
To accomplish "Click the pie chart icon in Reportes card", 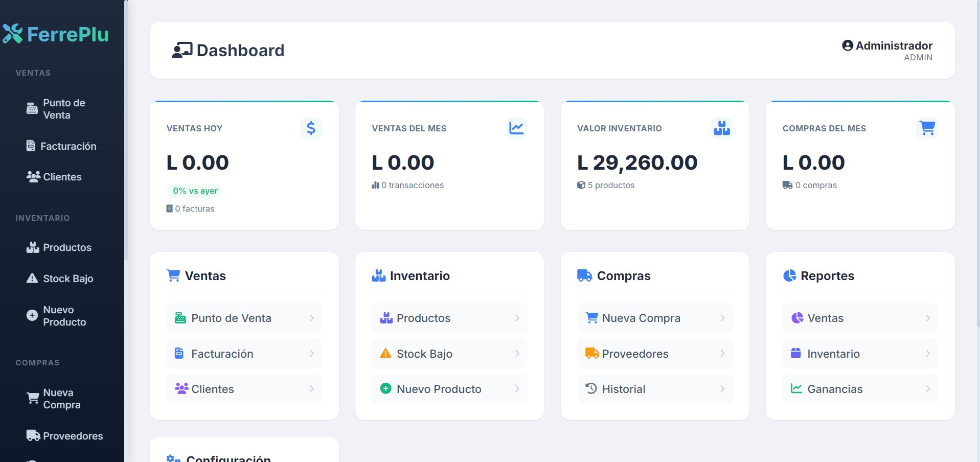I will point(791,275).
